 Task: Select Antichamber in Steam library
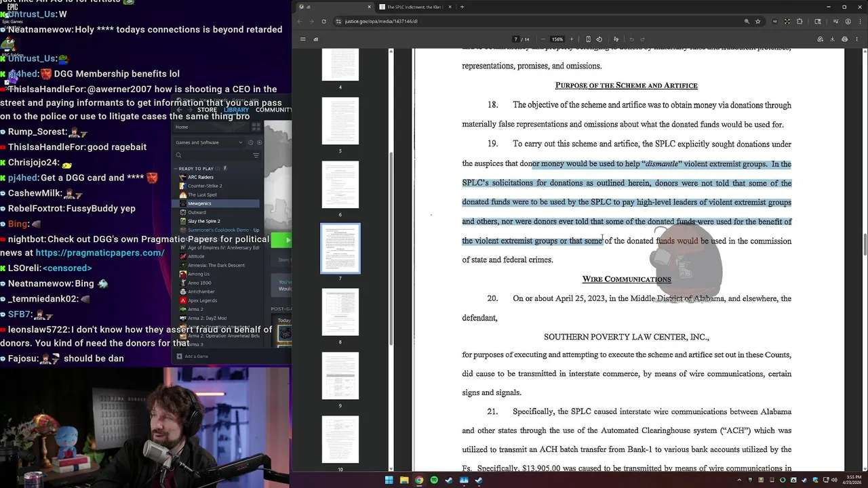tap(201, 291)
